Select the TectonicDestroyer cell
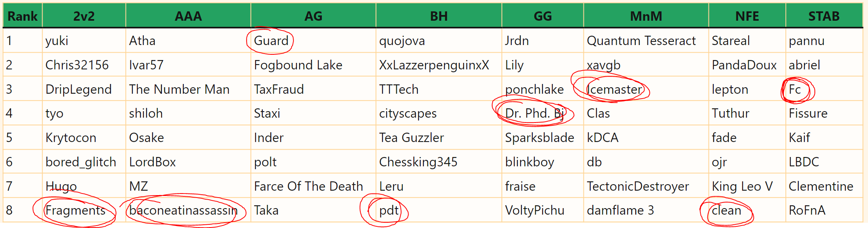 646,186
